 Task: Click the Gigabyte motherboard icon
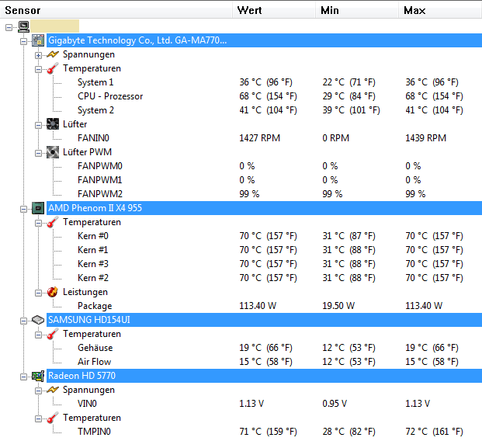point(38,40)
